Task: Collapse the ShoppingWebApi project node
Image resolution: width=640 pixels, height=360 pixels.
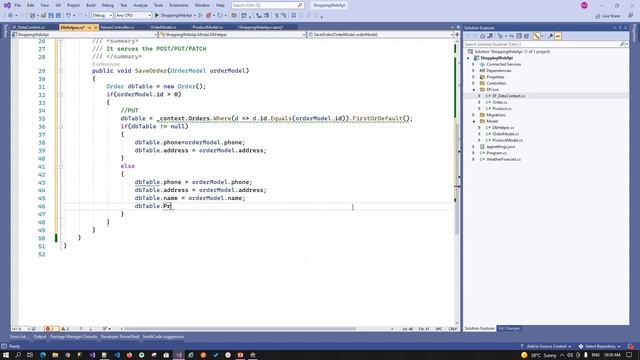Action: (468, 58)
